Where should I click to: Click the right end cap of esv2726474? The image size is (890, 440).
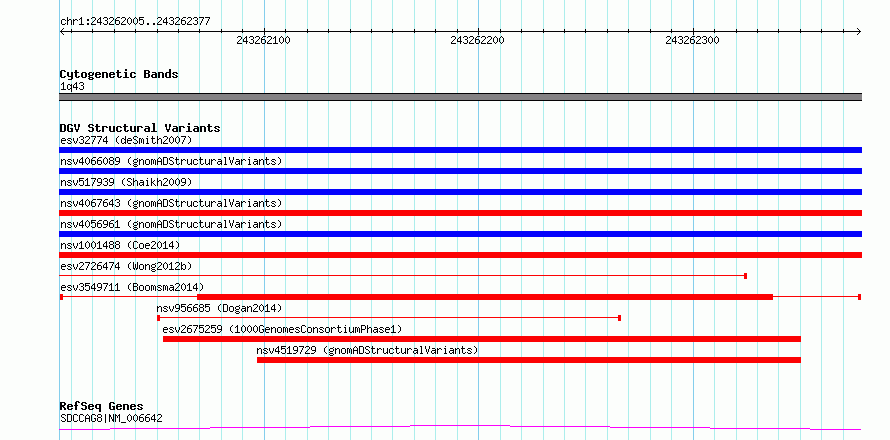pos(745,276)
